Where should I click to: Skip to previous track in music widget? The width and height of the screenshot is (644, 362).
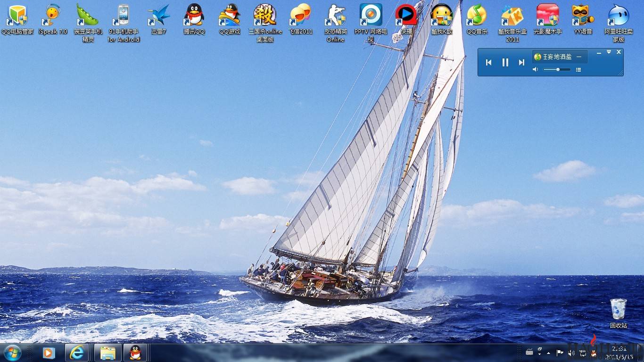pyautogui.click(x=489, y=62)
